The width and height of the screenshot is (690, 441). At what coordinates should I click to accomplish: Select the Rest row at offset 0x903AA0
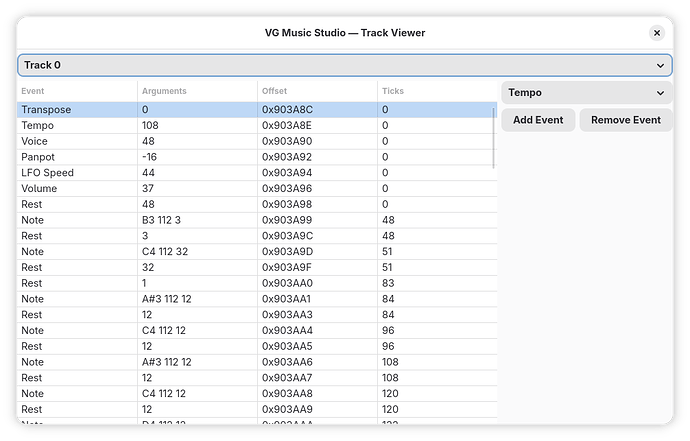coord(257,283)
